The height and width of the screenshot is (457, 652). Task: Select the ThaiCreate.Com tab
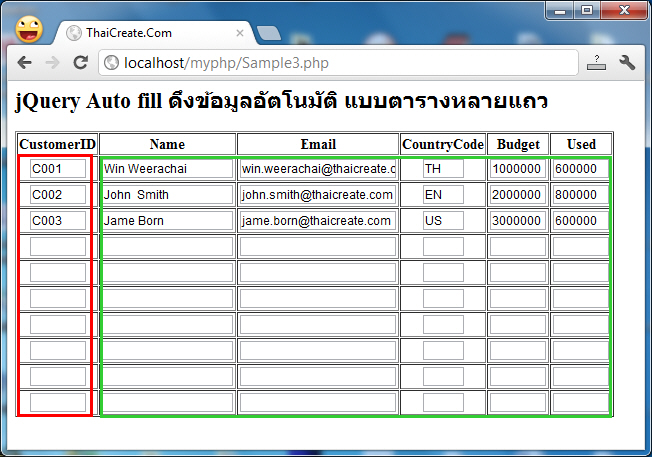(x=154, y=33)
